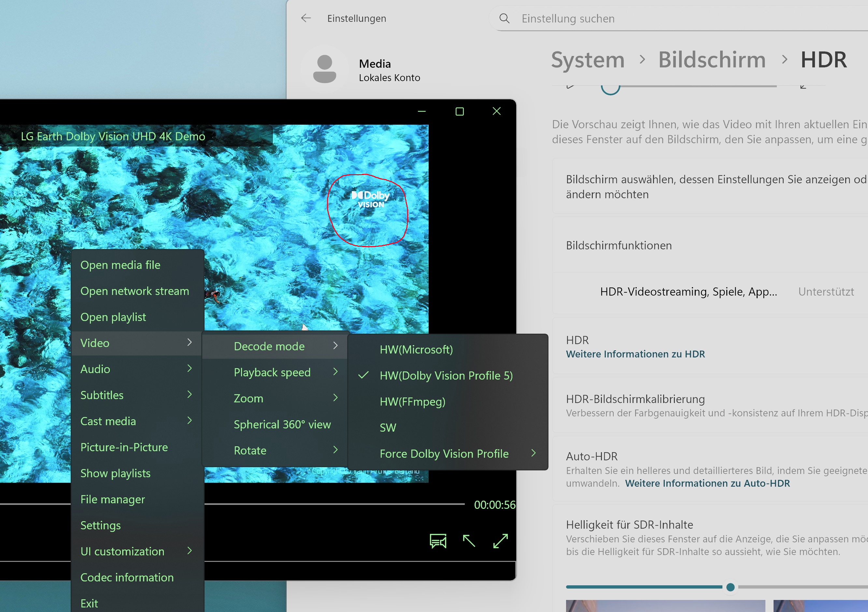Maximize the video player window
Image resolution: width=868 pixels, height=612 pixels.
click(459, 111)
